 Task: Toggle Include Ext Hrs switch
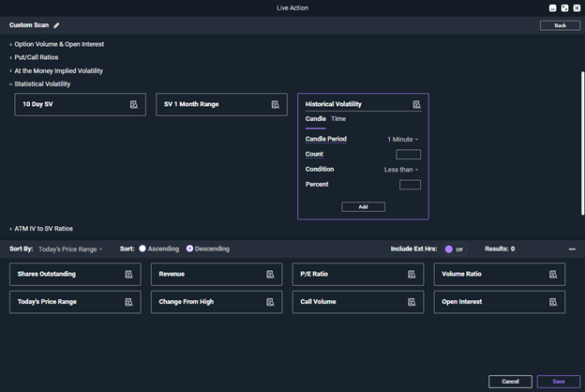454,249
